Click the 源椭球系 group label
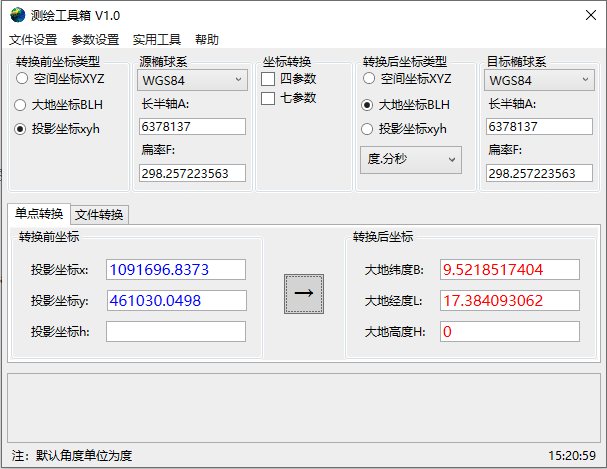The image size is (607, 469). point(163,62)
